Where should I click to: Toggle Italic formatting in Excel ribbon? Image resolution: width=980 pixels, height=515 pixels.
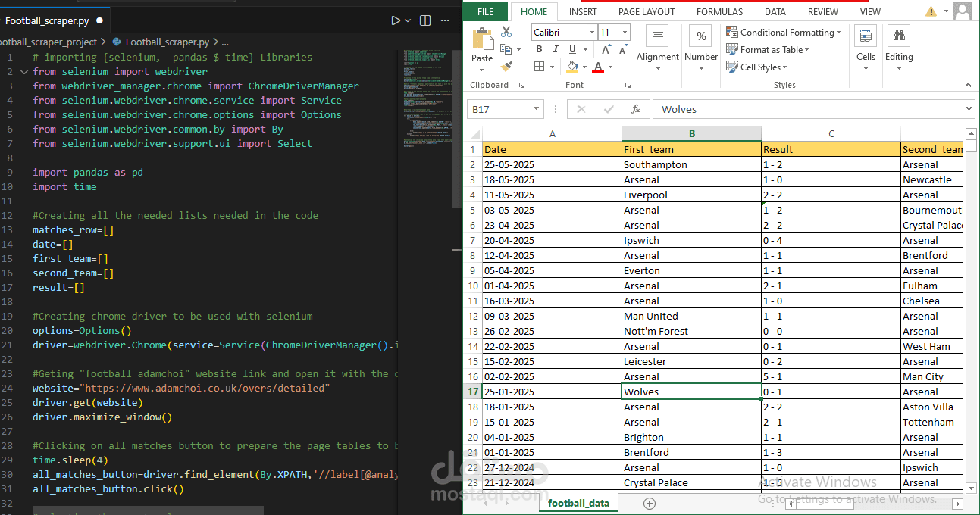[555, 49]
